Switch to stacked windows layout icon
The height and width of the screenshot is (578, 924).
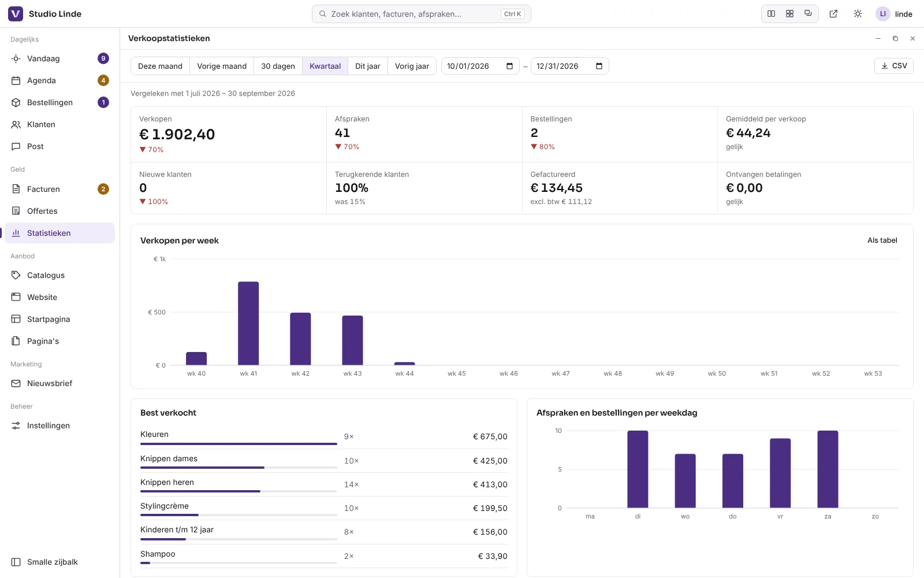[x=808, y=14]
